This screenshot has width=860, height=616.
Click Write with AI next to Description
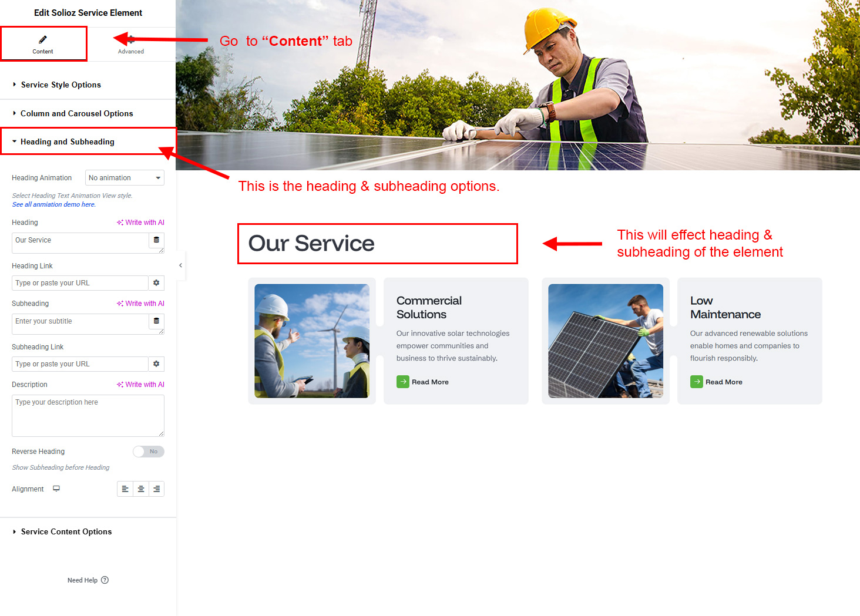pyautogui.click(x=141, y=385)
